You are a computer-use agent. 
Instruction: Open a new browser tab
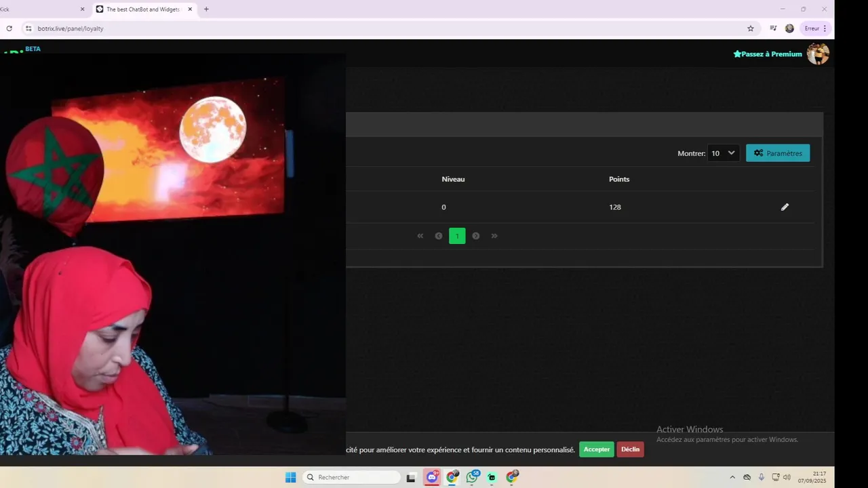coord(206,9)
